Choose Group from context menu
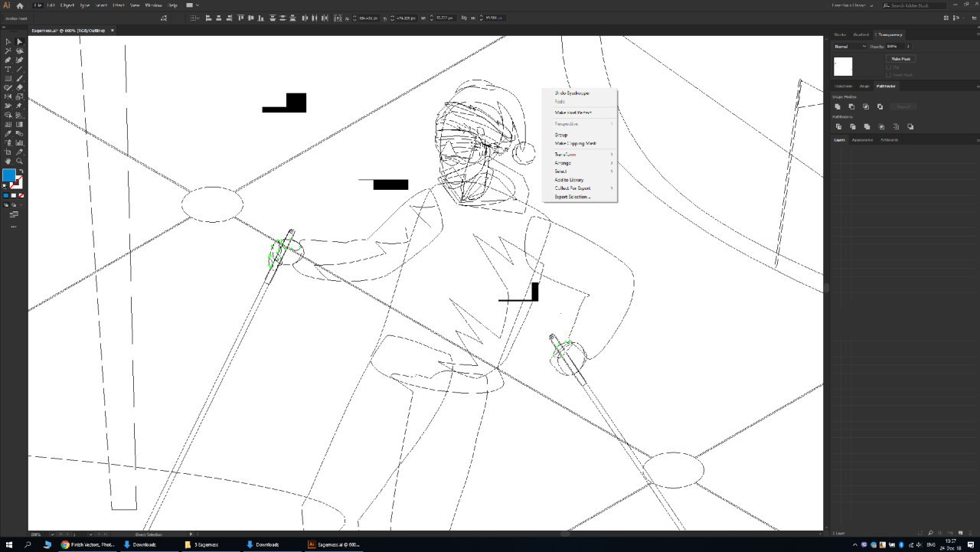 (580, 135)
